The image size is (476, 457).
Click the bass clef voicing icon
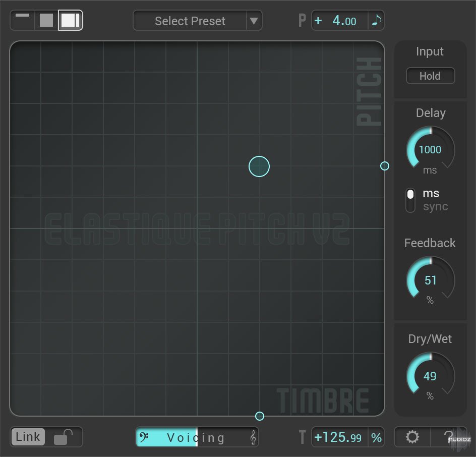[x=144, y=437]
